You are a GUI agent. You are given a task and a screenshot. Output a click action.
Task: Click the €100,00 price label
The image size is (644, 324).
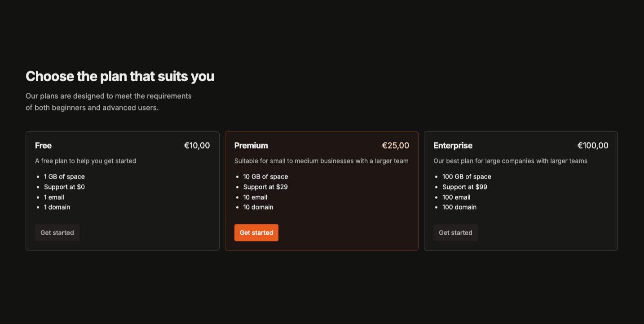(593, 145)
